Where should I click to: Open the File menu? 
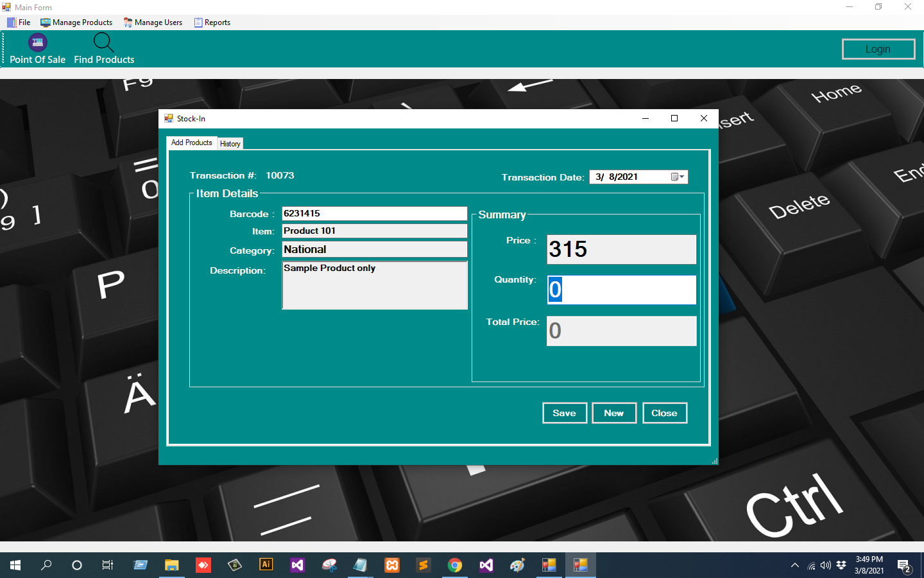click(19, 22)
